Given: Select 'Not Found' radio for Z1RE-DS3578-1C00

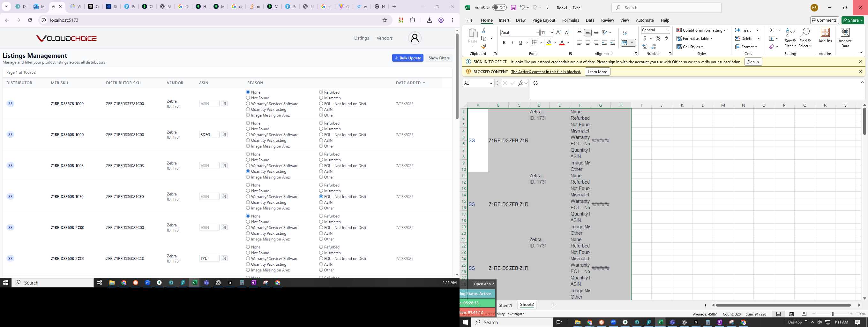Looking at the screenshot, I should coord(248,98).
